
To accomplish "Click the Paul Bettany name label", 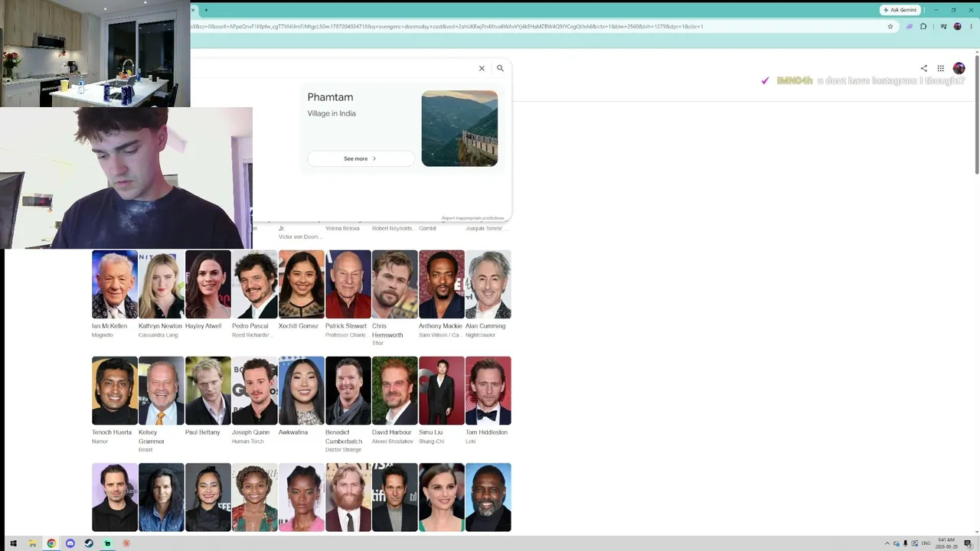I will click(x=203, y=432).
